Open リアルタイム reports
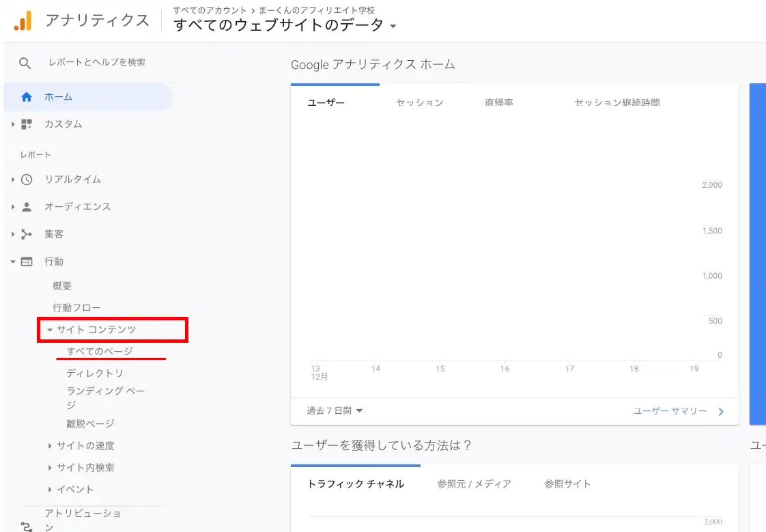 [72, 180]
